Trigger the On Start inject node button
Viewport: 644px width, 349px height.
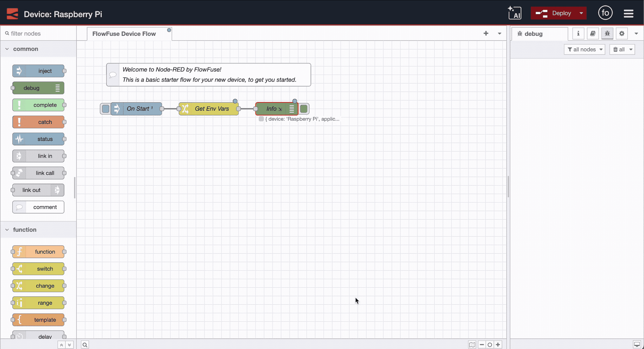[105, 109]
